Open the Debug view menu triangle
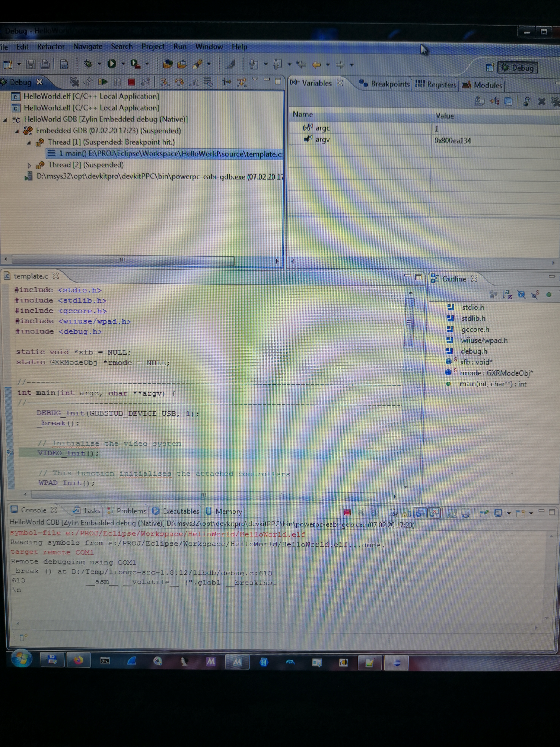 pyautogui.click(x=255, y=80)
